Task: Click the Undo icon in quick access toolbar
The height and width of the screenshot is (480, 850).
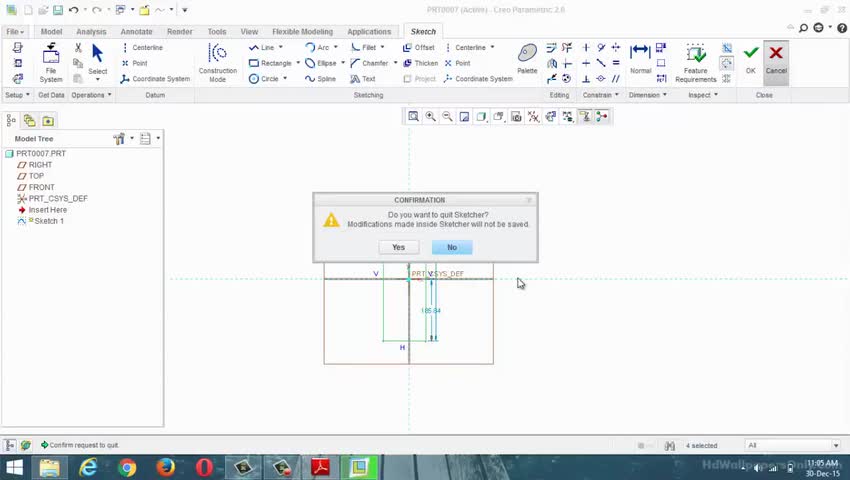Action: click(74, 10)
